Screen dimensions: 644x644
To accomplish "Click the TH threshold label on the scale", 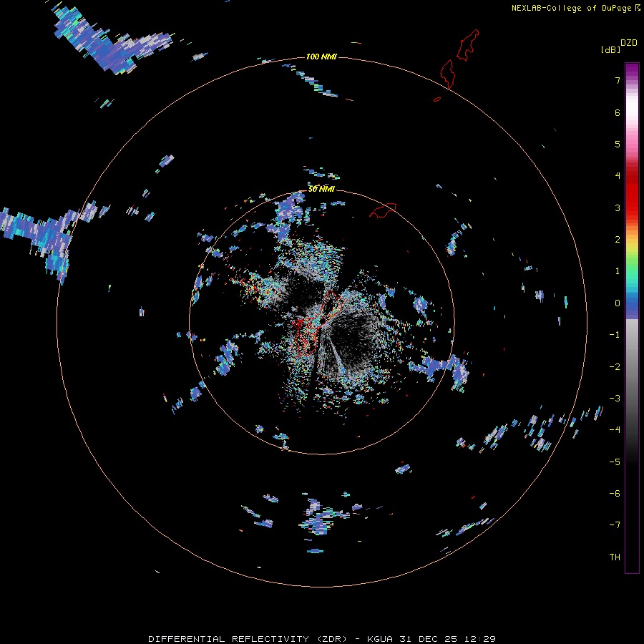I will 615,557.
